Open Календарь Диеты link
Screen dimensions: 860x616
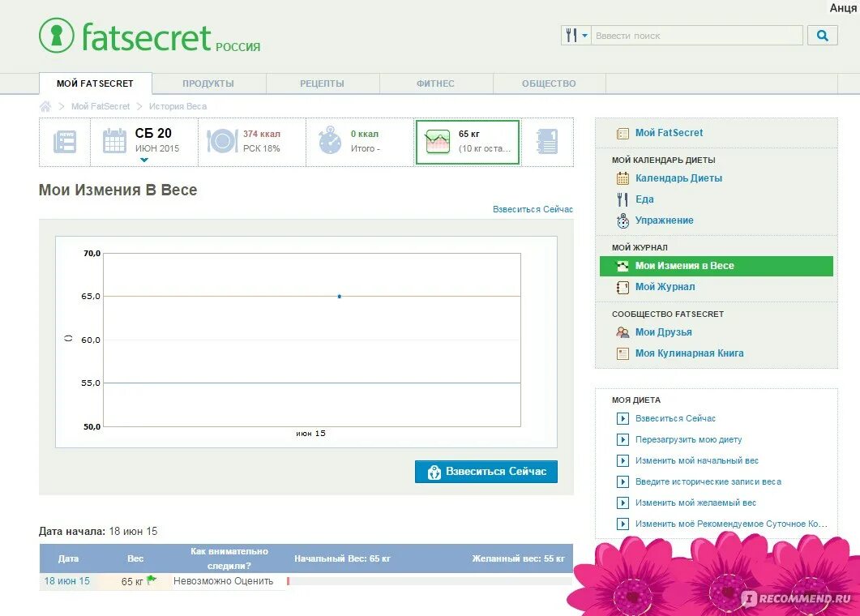point(678,178)
